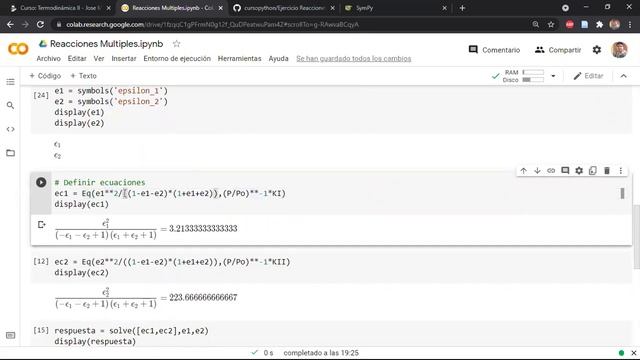The height and width of the screenshot is (360, 640).
Task: Click the Disco usage bar
Action: (x=533, y=80)
